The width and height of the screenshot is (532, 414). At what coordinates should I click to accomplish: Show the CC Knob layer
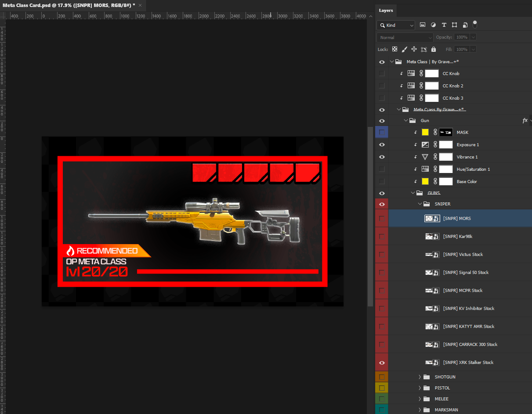tap(381, 73)
